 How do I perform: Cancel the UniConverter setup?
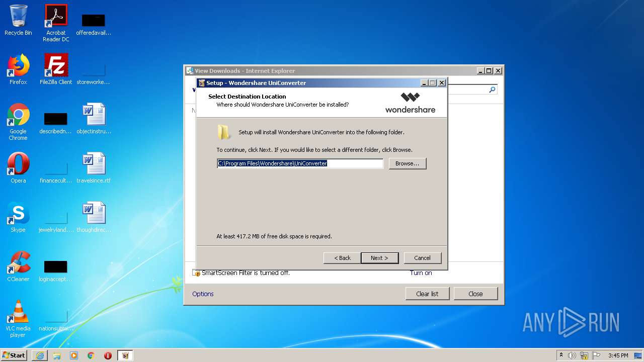(423, 258)
